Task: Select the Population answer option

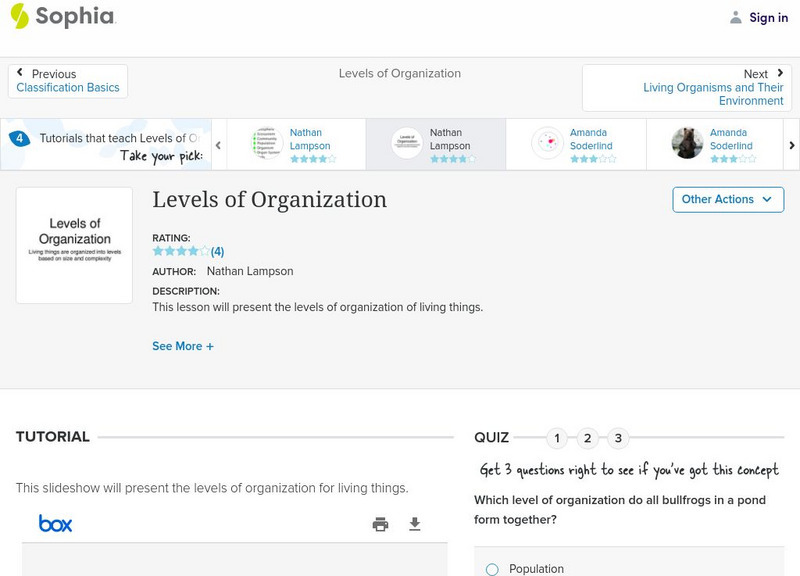Action: (x=491, y=568)
